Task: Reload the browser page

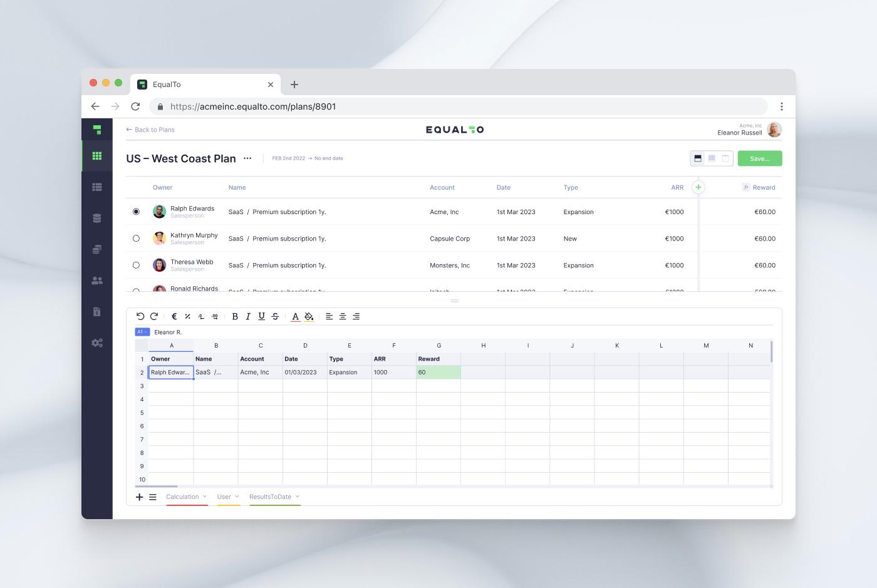Action: [x=135, y=106]
